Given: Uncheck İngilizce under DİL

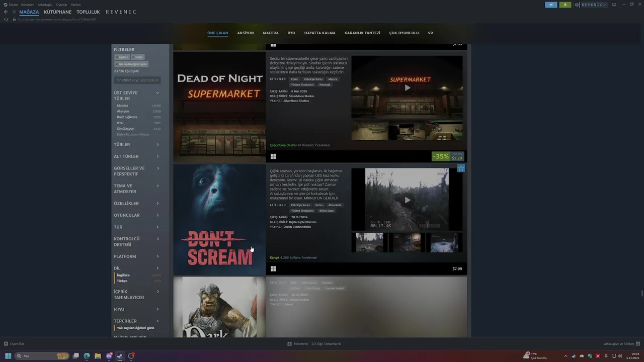Looking at the screenshot, I should pyautogui.click(x=137, y=275).
